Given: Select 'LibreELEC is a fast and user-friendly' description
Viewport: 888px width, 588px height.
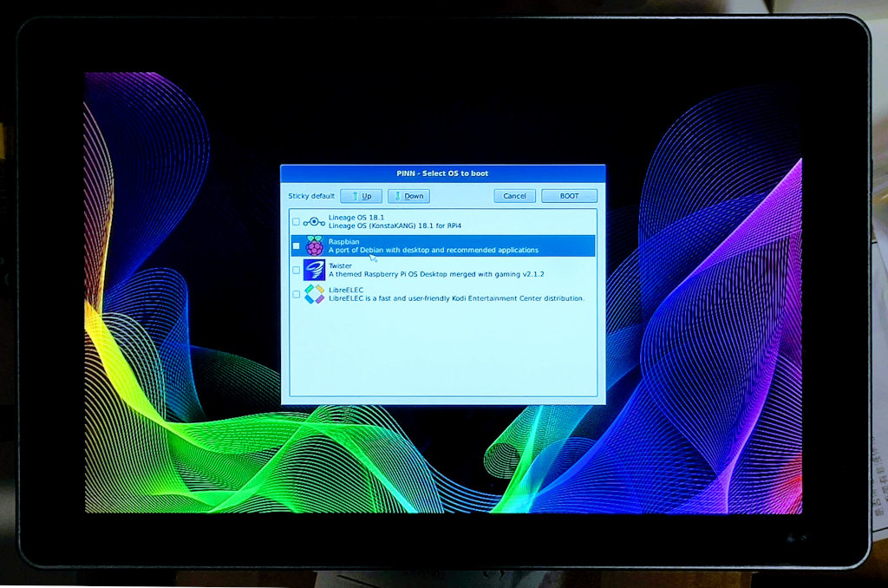Looking at the screenshot, I should (456, 298).
